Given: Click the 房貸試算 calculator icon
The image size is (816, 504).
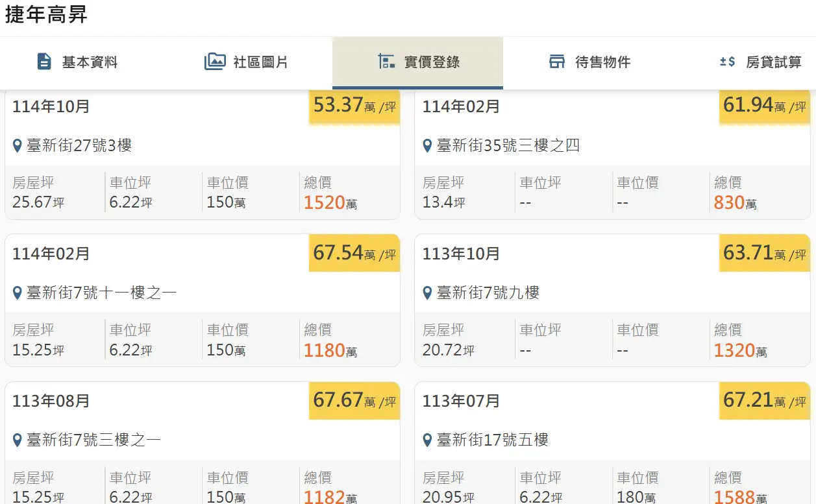Looking at the screenshot, I should (x=728, y=62).
